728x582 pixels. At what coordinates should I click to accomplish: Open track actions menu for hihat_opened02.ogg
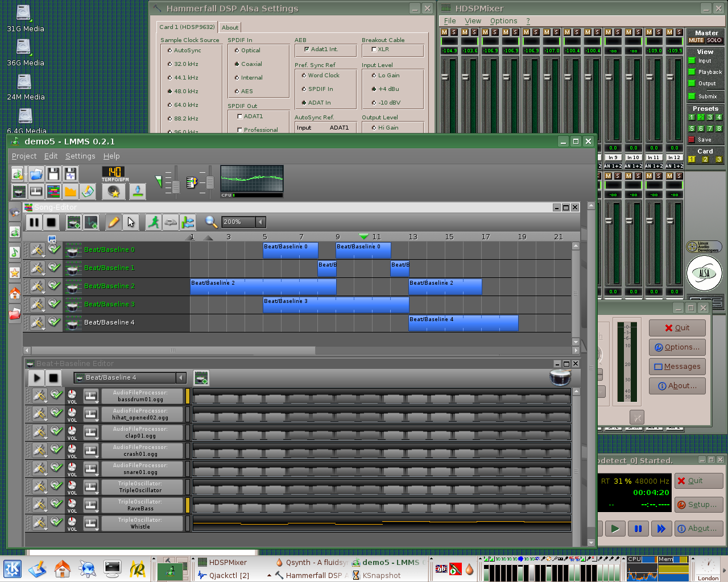[39, 413]
